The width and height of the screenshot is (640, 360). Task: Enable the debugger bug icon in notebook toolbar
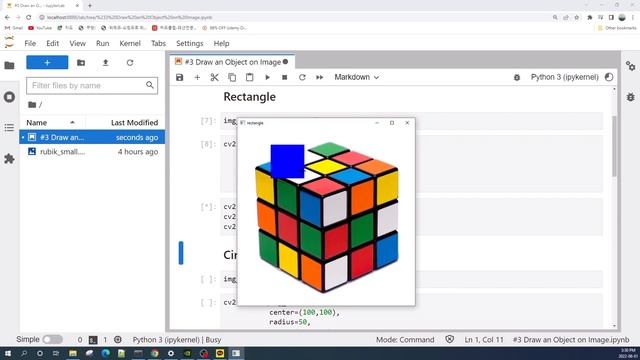click(517, 77)
